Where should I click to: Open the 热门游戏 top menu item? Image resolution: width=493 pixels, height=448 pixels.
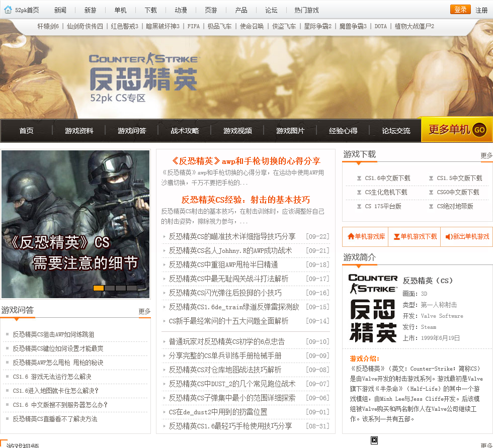click(x=306, y=10)
